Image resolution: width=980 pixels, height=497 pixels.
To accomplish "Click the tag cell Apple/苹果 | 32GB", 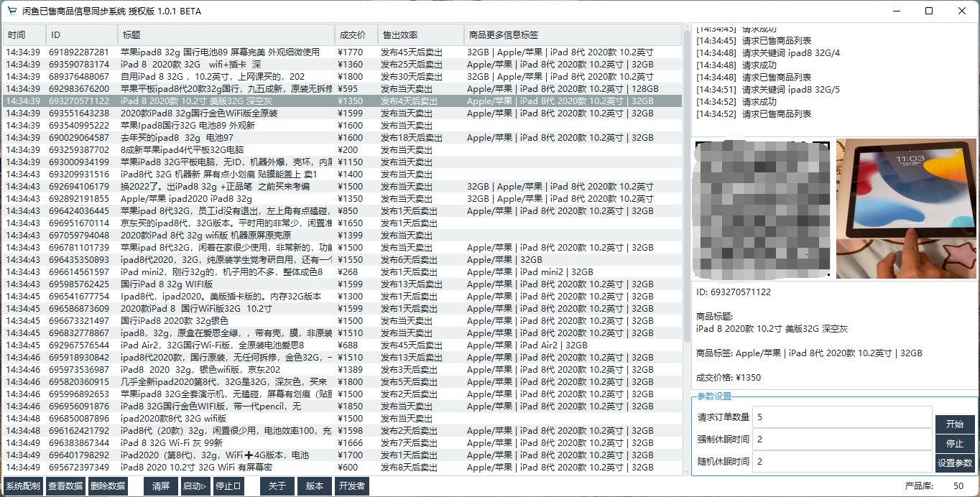I will click(x=504, y=259).
